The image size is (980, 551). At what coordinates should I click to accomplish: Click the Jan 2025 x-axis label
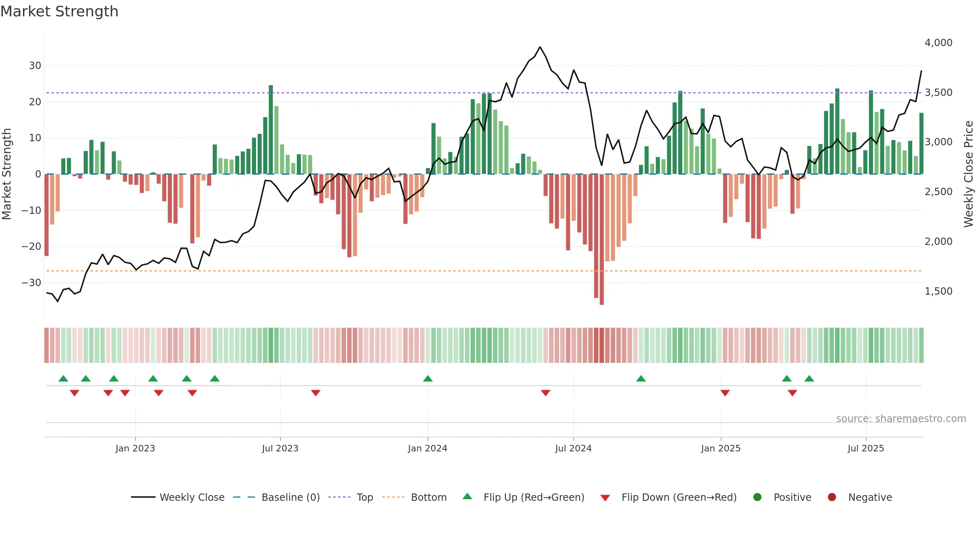(x=721, y=449)
